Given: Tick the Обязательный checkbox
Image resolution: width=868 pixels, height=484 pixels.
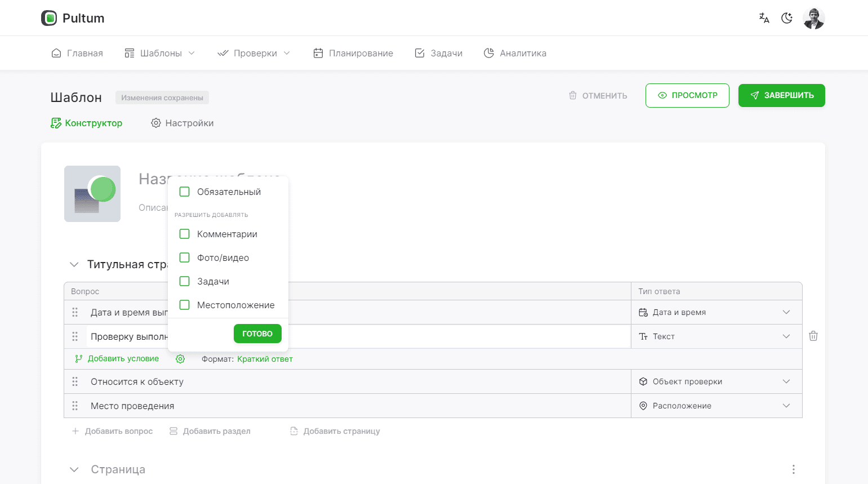Looking at the screenshot, I should click(x=184, y=192).
